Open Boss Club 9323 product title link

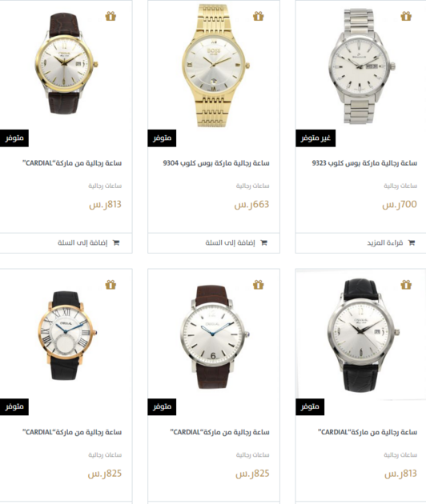(364, 163)
